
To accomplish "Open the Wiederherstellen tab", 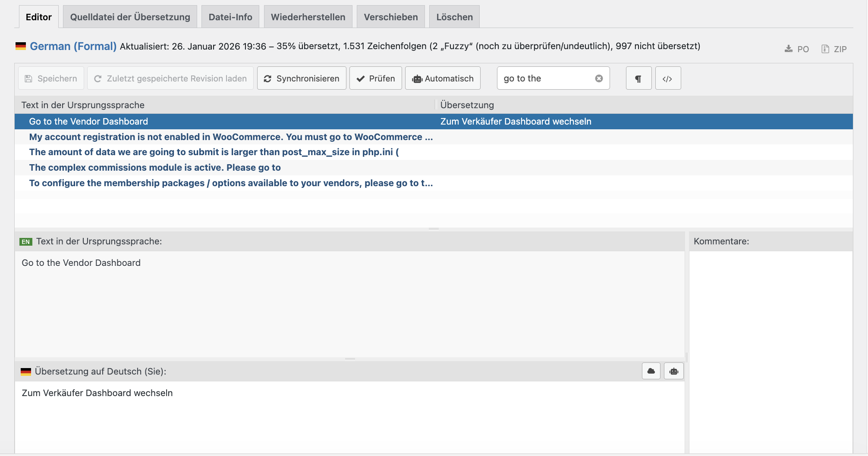I will pyautogui.click(x=308, y=17).
